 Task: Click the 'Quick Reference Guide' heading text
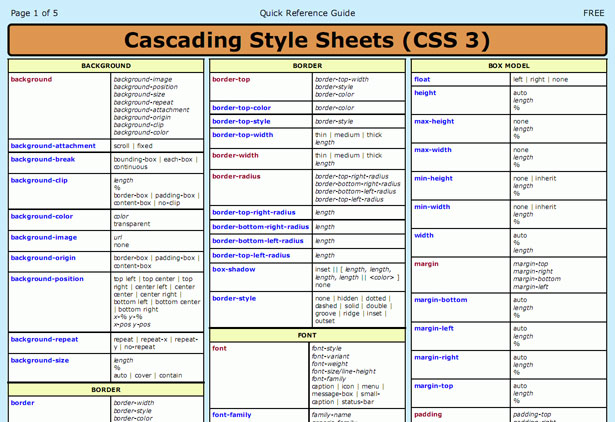(x=307, y=13)
